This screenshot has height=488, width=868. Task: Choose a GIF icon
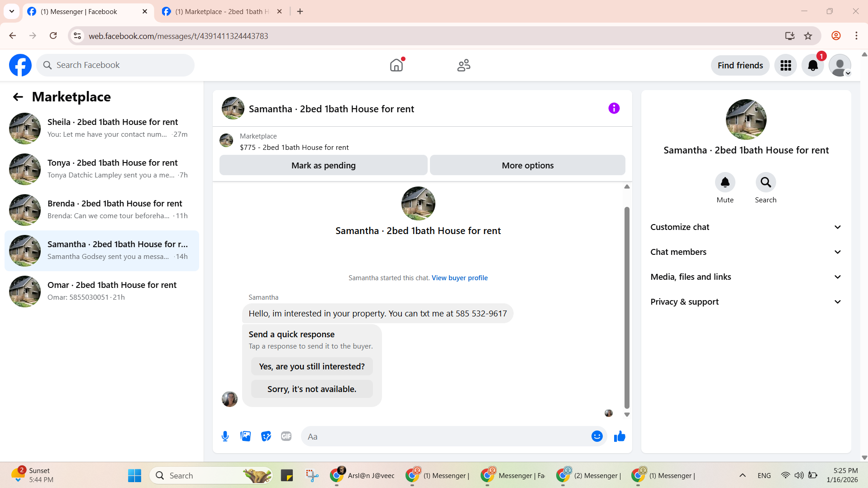click(286, 436)
